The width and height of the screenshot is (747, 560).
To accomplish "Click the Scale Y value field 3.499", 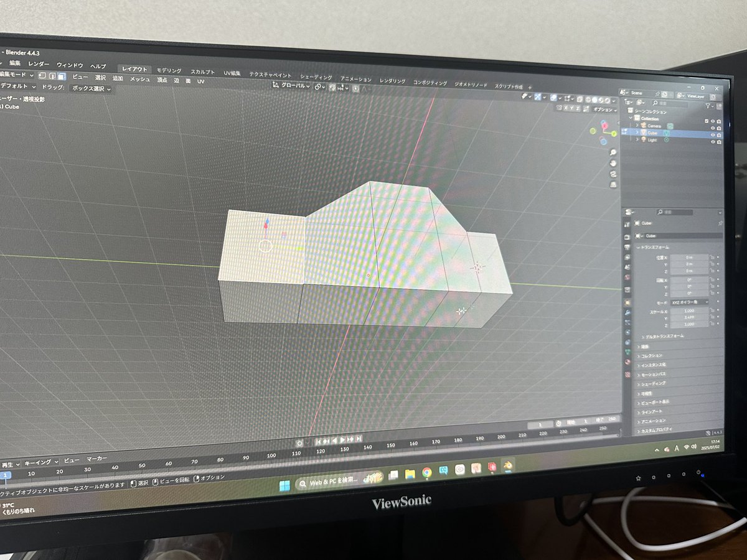I will [x=690, y=317].
